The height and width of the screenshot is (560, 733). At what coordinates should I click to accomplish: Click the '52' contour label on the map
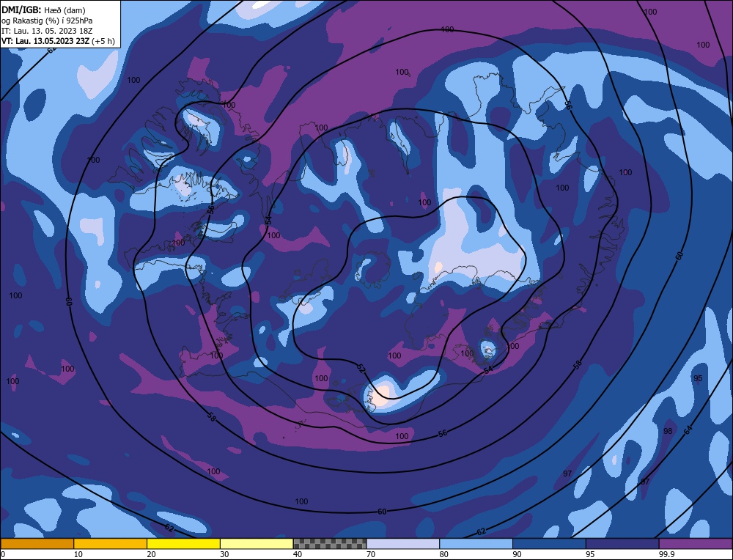(x=361, y=368)
